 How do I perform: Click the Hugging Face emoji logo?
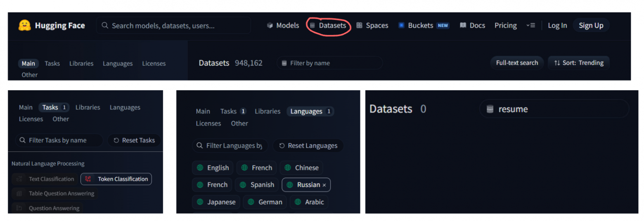pyautogui.click(x=25, y=26)
